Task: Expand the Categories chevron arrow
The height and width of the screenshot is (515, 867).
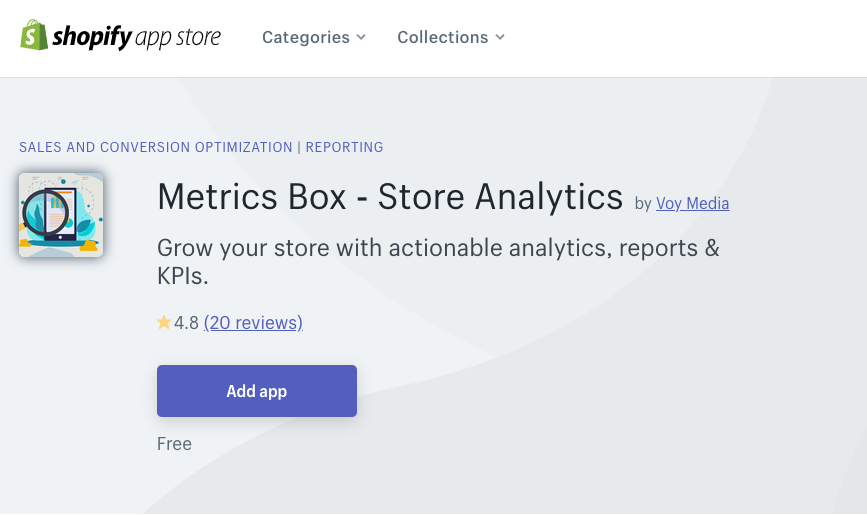Action: [x=361, y=37]
